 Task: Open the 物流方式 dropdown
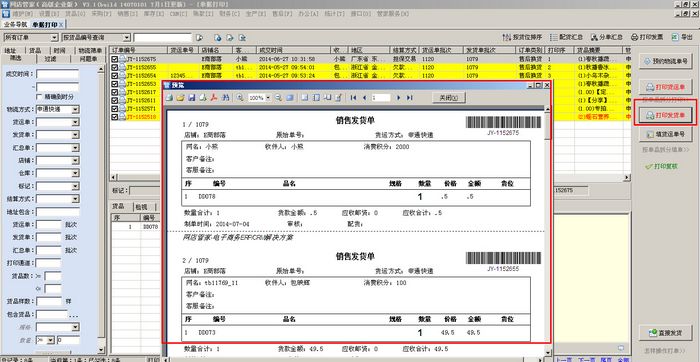pyautogui.click(x=75, y=109)
